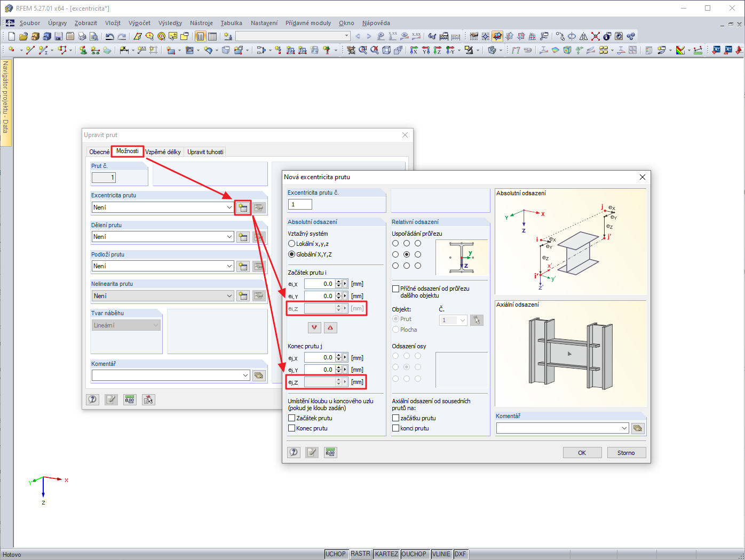
Task: Select the top-left cross-section alignment radio button
Action: [x=395, y=243]
